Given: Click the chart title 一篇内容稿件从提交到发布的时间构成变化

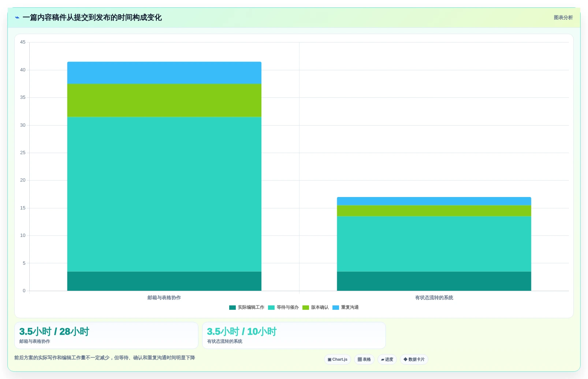Looking at the screenshot, I should [x=92, y=18].
